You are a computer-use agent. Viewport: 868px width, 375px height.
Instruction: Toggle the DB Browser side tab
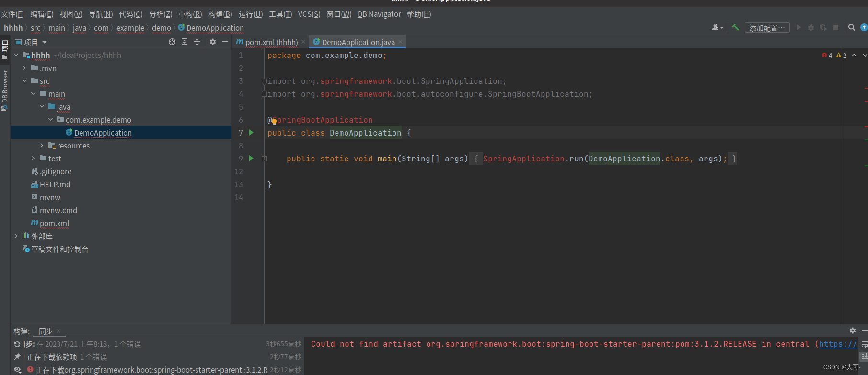(x=5, y=90)
